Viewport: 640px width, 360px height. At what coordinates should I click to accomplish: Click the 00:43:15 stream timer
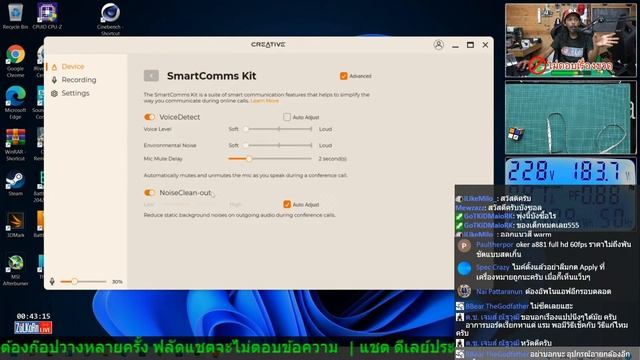pos(33,316)
